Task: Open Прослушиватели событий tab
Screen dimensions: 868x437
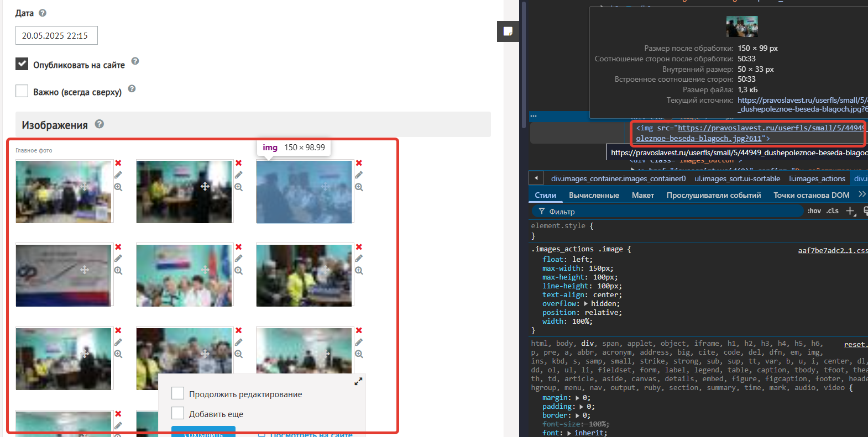Action: pos(714,195)
